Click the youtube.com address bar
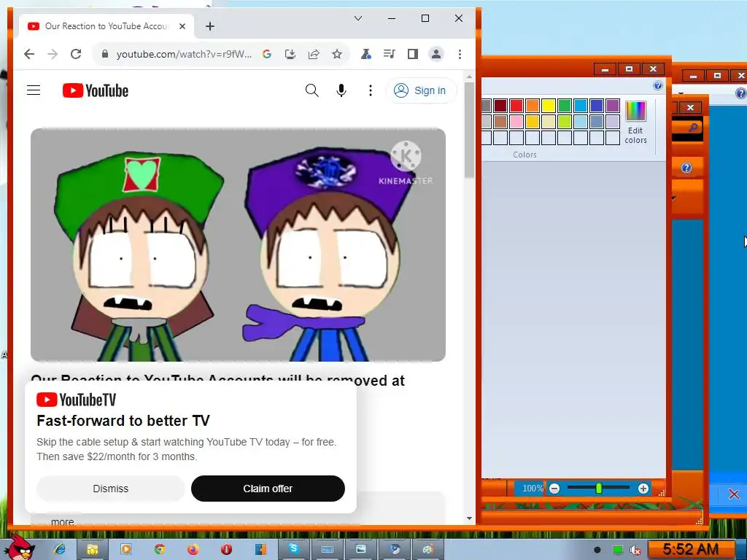 tap(184, 54)
